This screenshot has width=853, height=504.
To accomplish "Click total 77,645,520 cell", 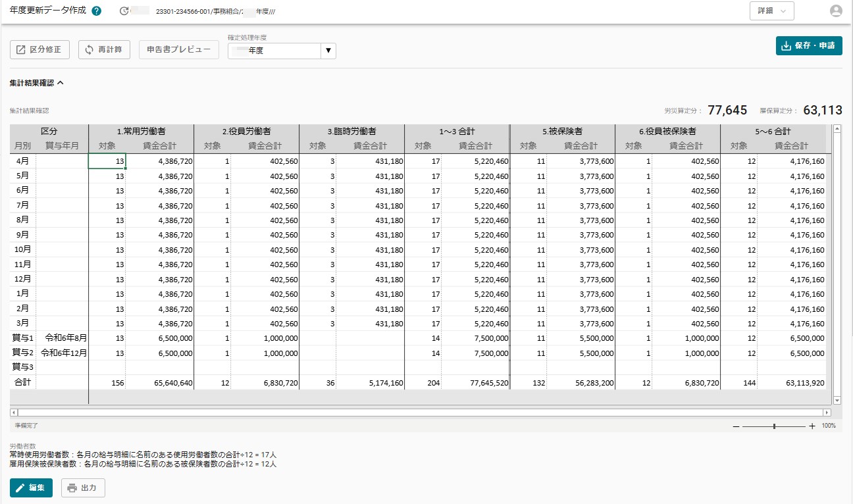I will 476,382.
